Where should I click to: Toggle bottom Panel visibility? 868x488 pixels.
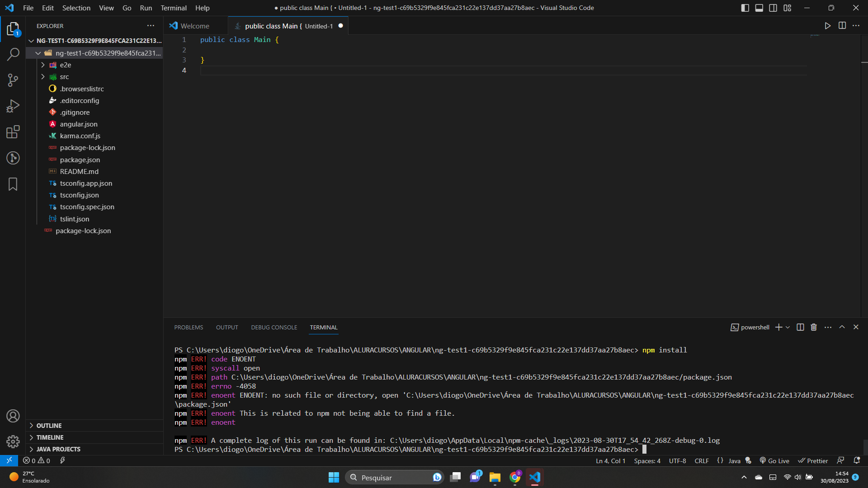tap(759, 8)
